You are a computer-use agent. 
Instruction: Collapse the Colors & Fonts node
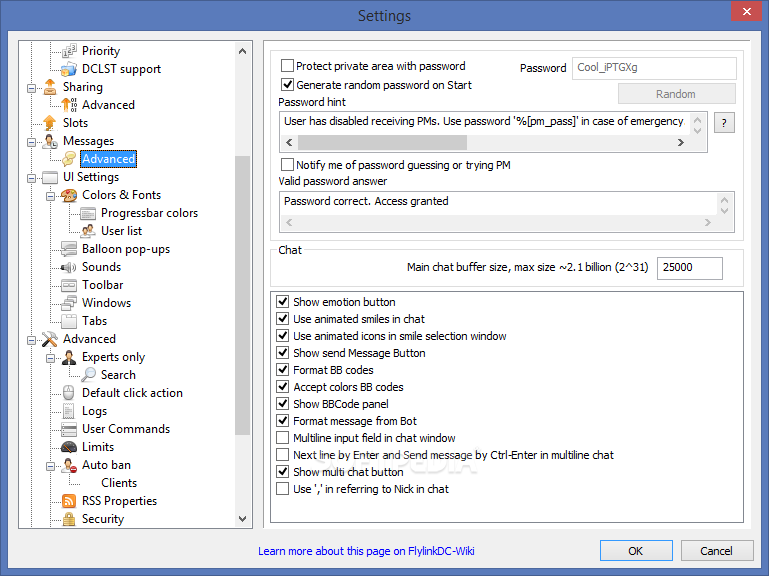pos(51,196)
